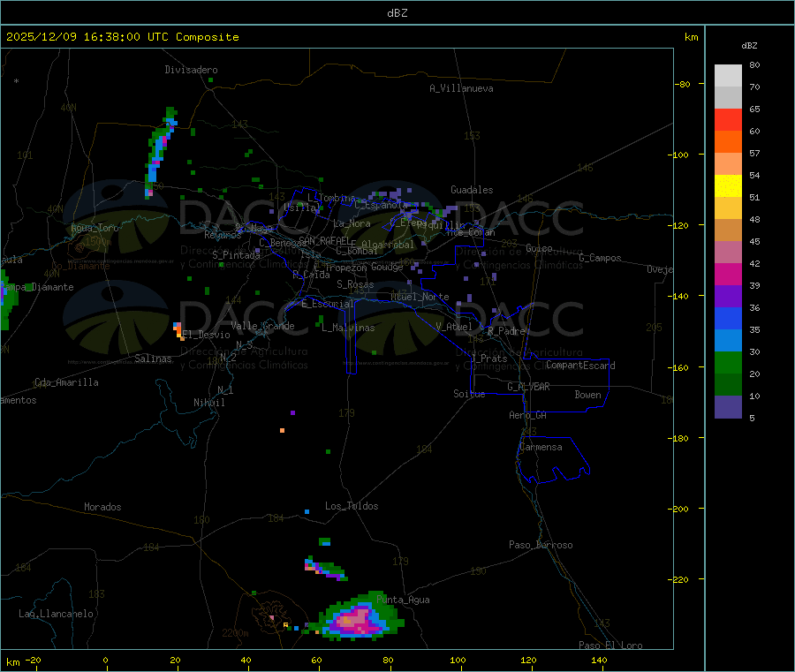Click the S_Rosas map label
This screenshot has height=672, width=795.
(355, 284)
